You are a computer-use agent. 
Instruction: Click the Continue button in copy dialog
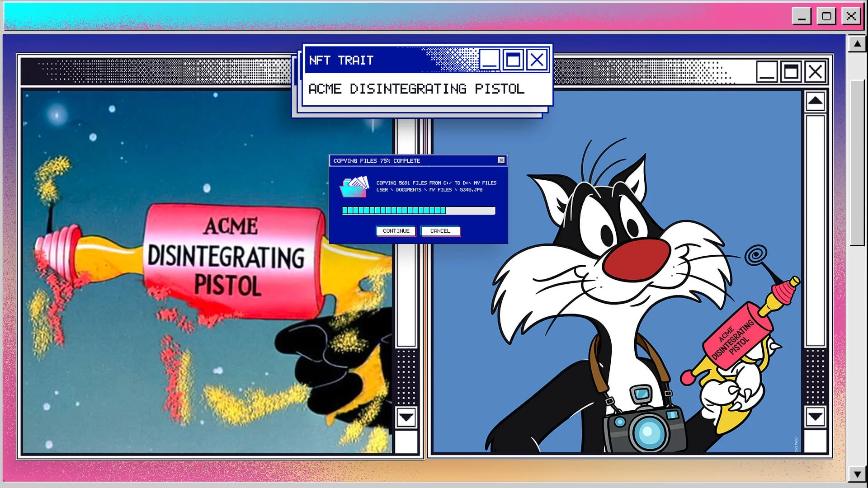[396, 231]
